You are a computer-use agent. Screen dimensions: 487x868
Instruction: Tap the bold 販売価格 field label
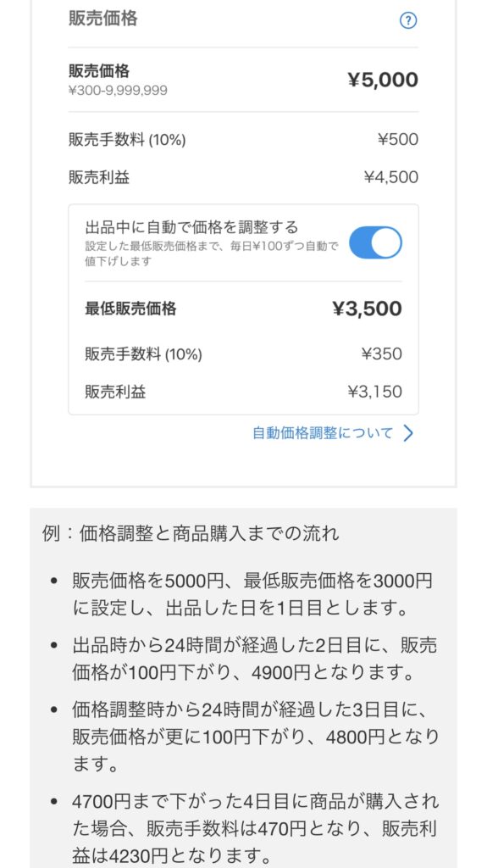(99, 71)
